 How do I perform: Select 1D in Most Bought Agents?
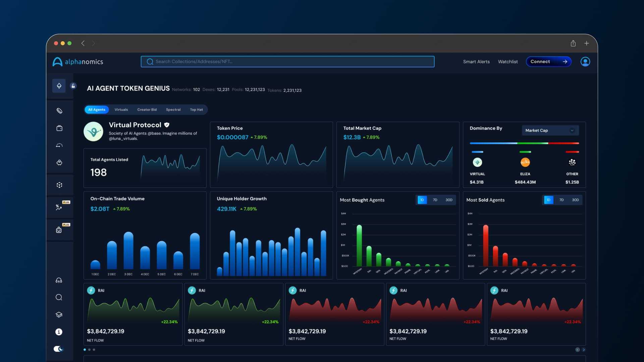tap(422, 200)
